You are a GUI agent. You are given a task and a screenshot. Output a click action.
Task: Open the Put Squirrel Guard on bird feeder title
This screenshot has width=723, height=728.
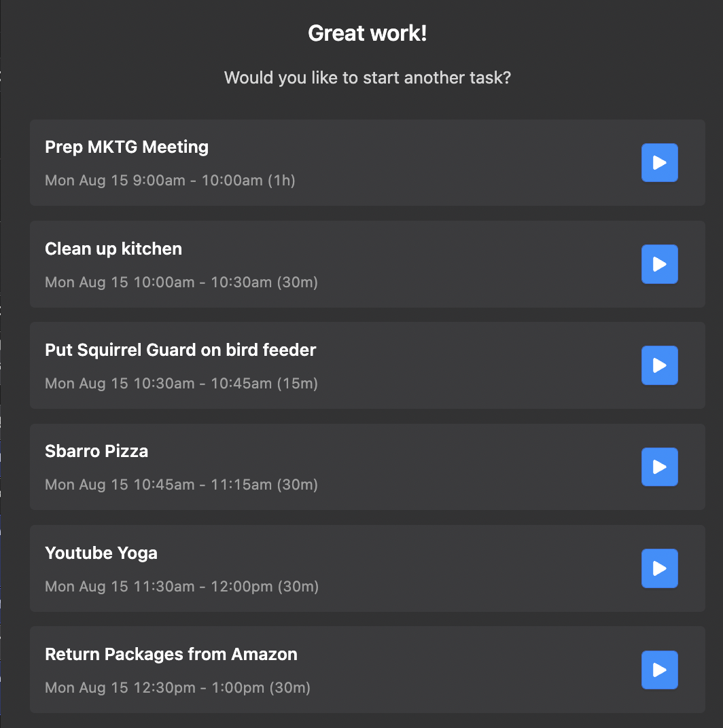[x=180, y=350]
